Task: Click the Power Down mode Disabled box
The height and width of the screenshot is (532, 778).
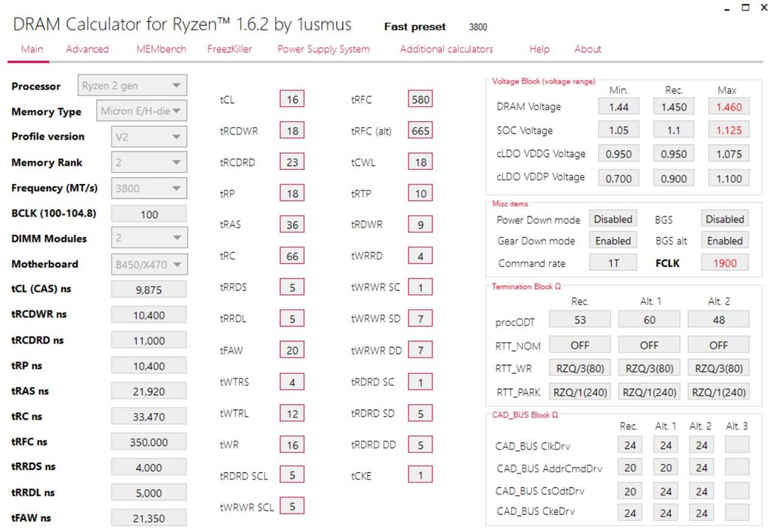Action: pyautogui.click(x=612, y=219)
